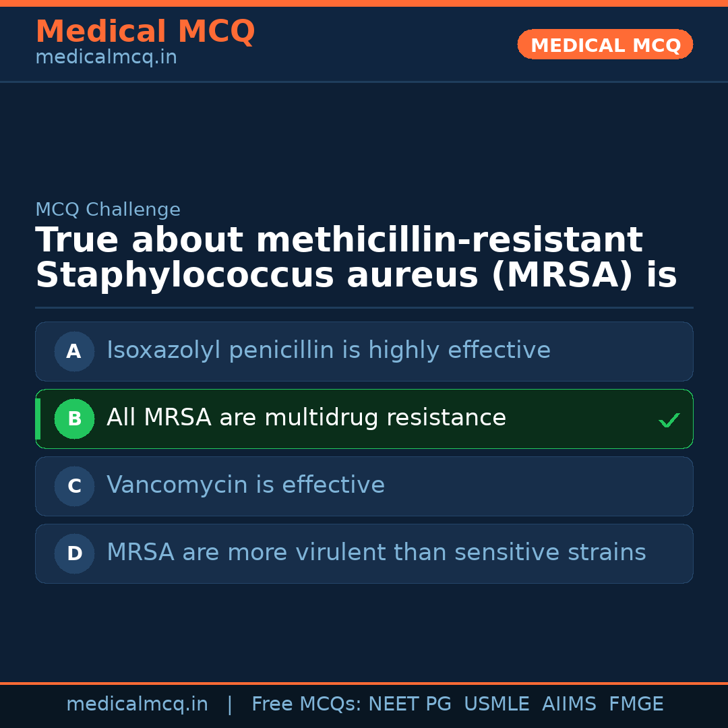The width and height of the screenshot is (728, 728).
Task: Select FMGE in the footer
Action: coord(636,704)
